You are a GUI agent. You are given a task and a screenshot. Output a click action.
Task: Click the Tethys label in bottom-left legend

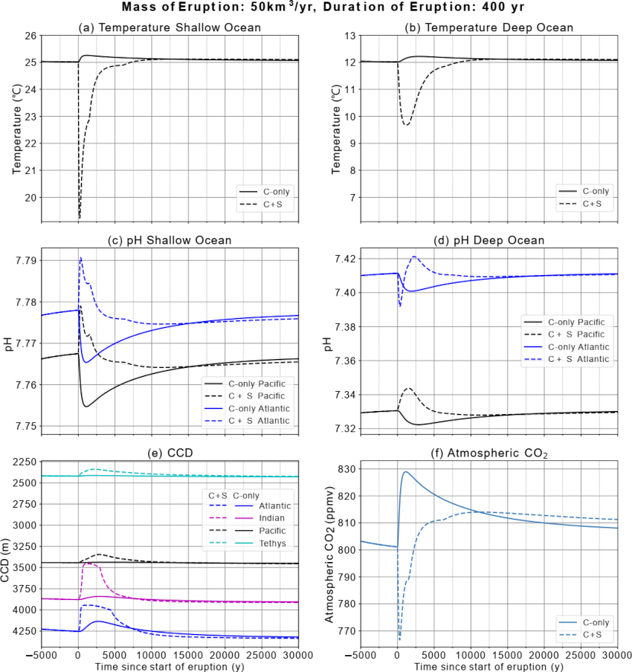point(272,544)
